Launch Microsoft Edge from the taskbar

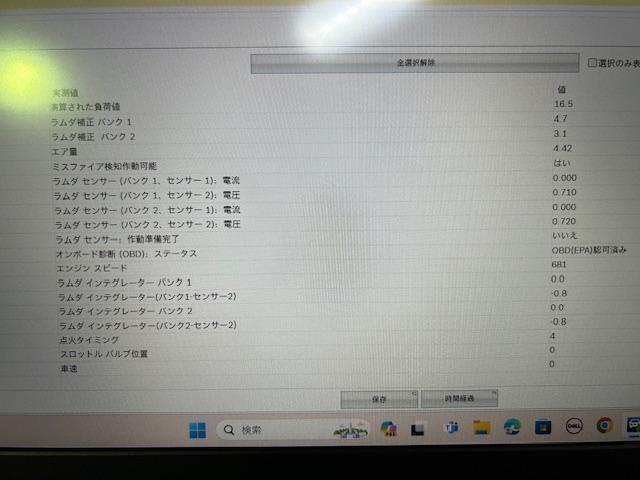[x=512, y=427]
